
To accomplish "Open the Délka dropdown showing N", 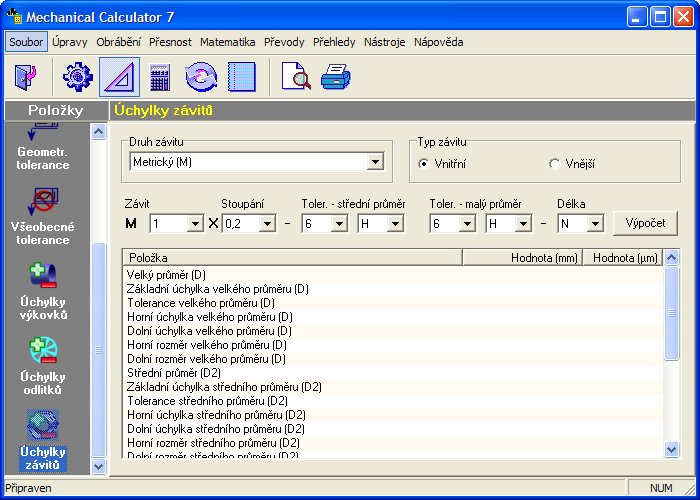I will (595, 224).
